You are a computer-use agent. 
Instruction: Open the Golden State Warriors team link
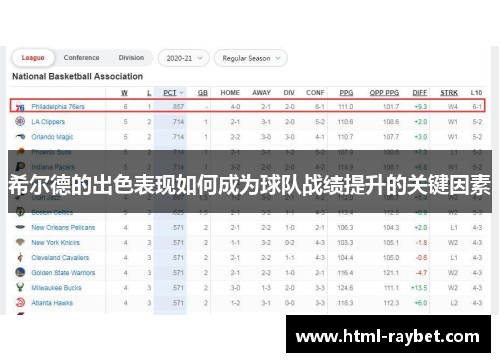click(x=63, y=273)
